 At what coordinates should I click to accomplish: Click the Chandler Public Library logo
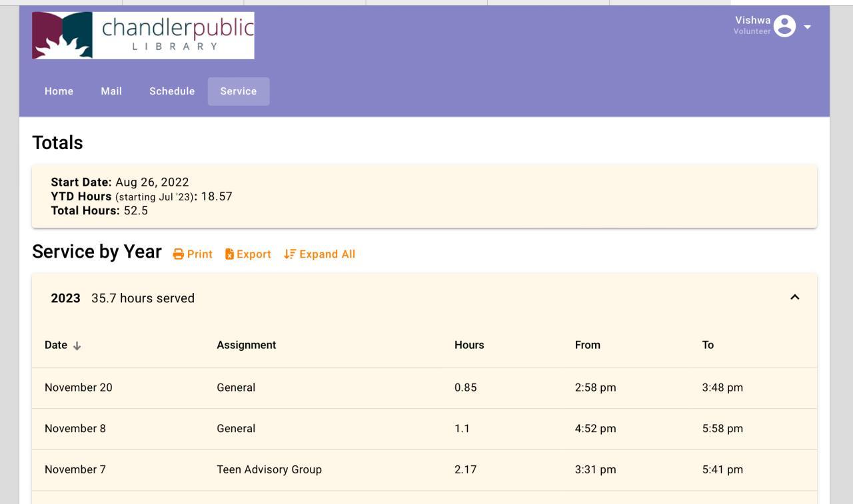point(143,35)
